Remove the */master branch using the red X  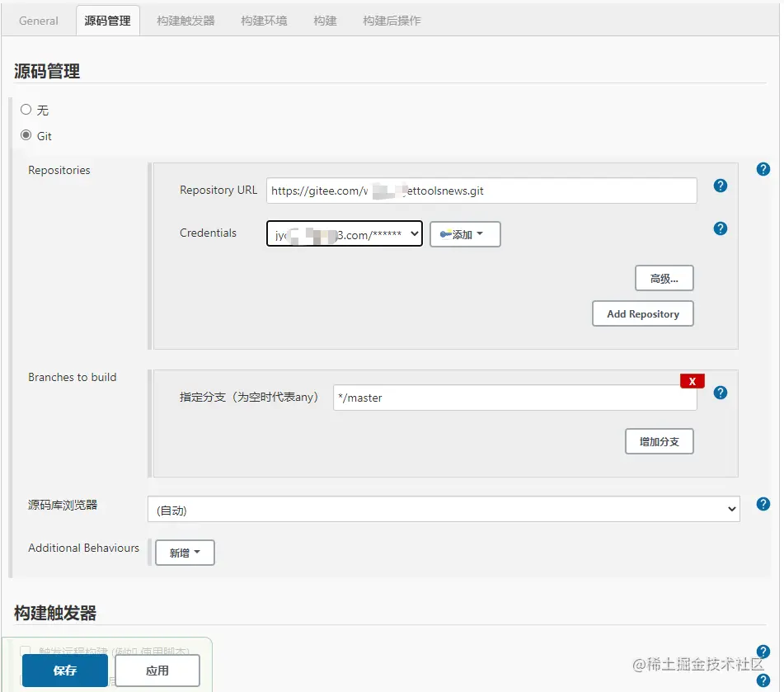coord(692,380)
